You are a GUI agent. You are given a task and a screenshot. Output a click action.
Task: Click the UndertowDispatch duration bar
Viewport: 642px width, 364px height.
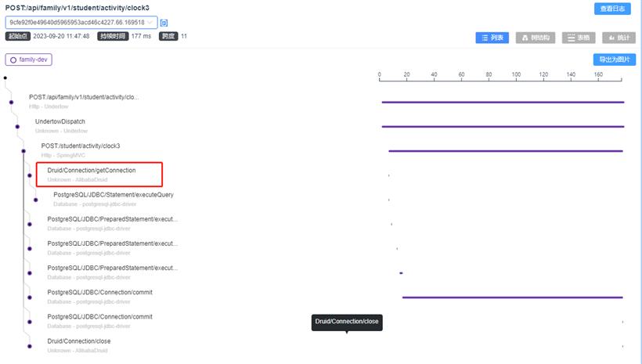coord(502,126)
